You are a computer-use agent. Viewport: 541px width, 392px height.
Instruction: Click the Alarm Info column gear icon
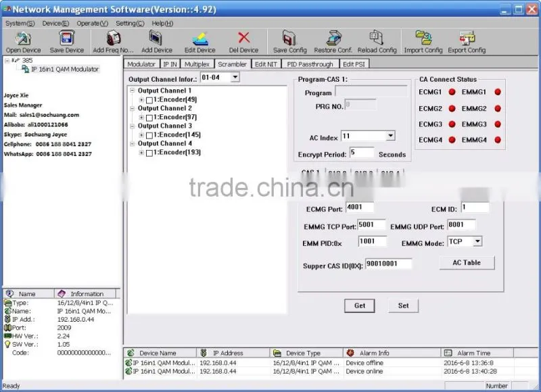click(x=350, y=353)
